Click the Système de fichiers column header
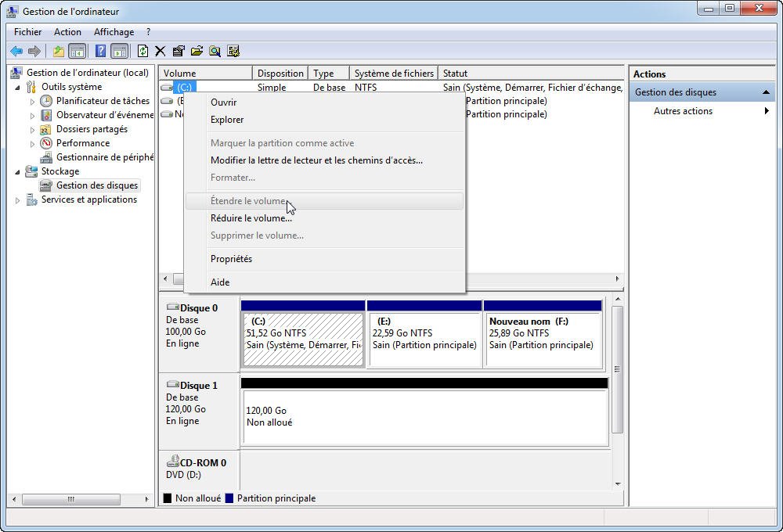 point(394,74)
